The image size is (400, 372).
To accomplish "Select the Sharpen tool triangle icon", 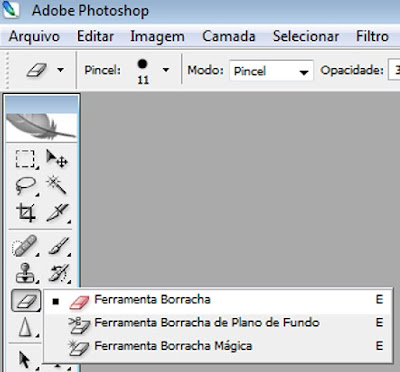I will click(x=25, y=327).
